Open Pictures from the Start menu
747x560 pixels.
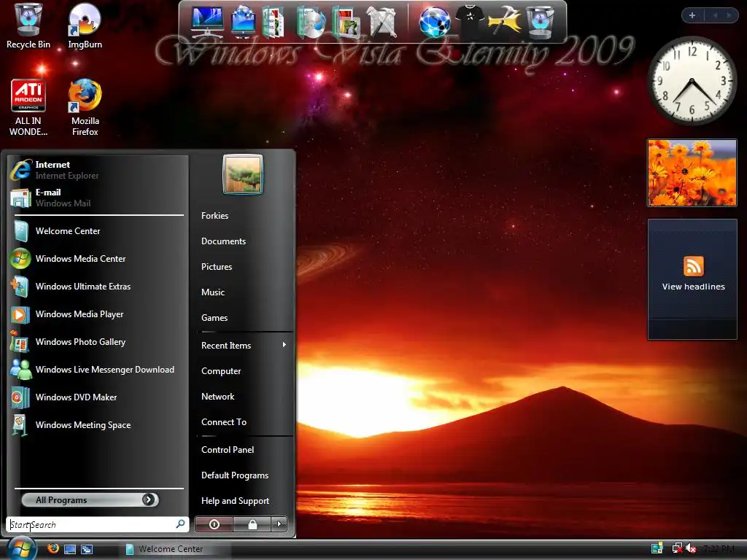(217, 267)
